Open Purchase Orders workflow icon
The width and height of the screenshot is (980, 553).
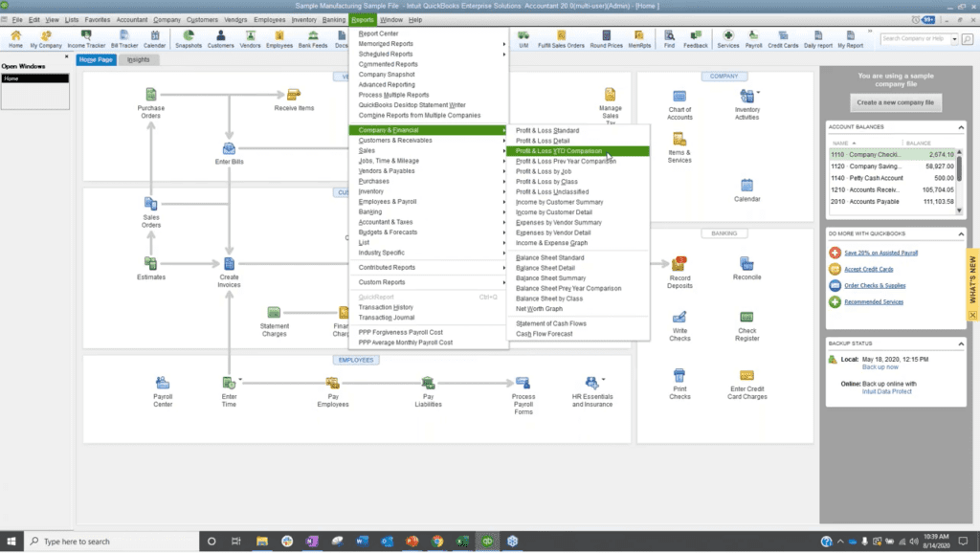150,103
